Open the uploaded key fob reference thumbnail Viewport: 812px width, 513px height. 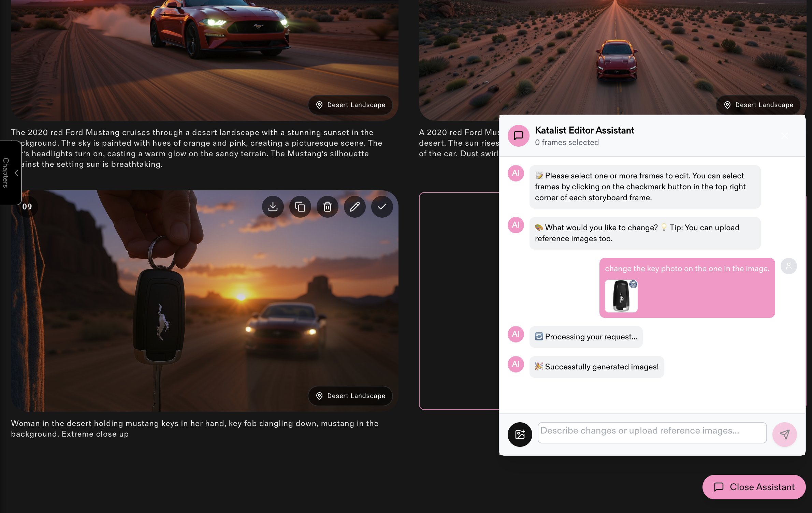621,296
